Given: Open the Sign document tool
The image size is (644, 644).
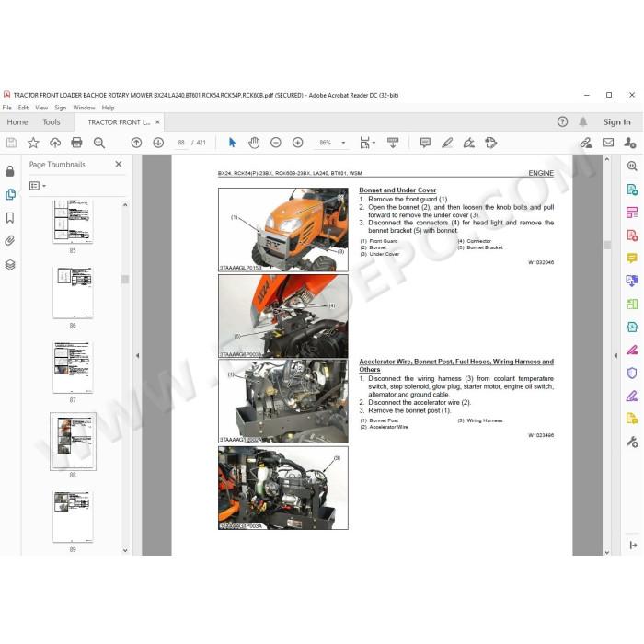Looking at the screenshot, I should (x=469, y=143).
